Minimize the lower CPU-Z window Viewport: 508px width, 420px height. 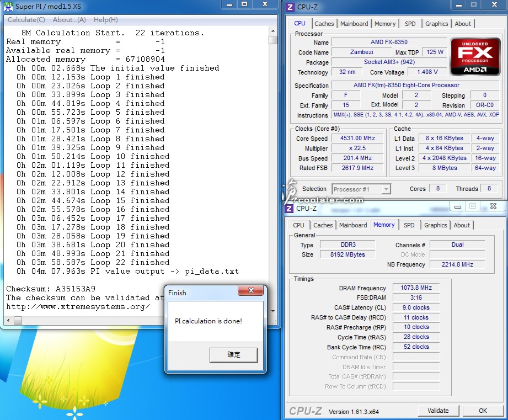(457, 206)
